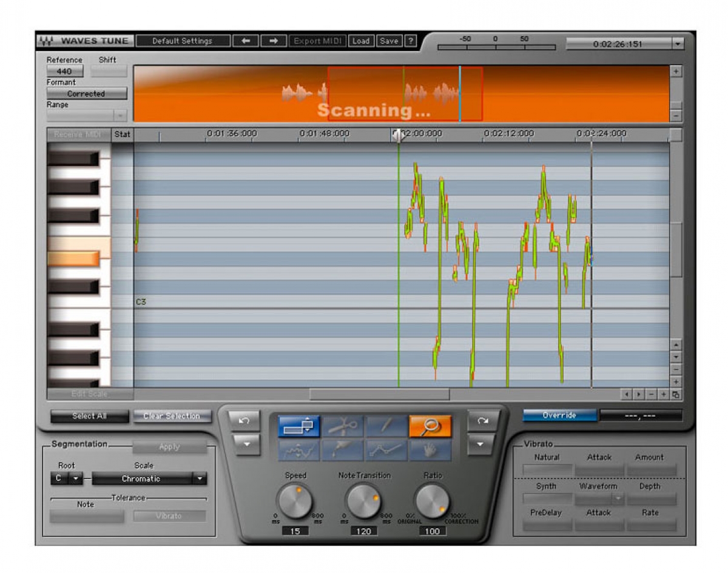Click the Speed value box showing 15

click(x=295, y=531)
